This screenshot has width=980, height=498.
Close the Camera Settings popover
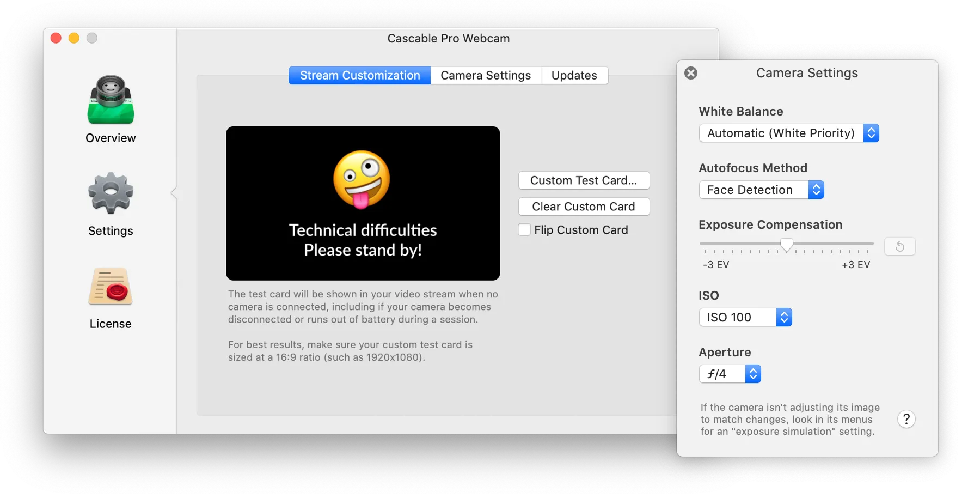pos(691,73)
